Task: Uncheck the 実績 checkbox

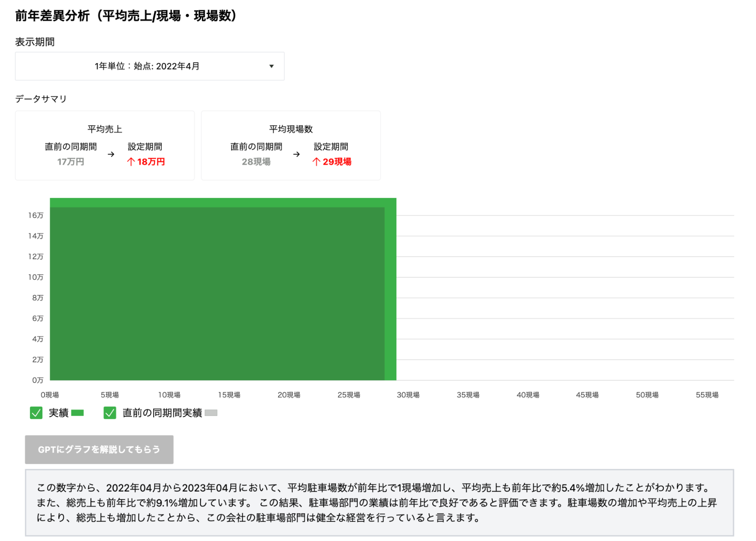Action: coord(36,412)
